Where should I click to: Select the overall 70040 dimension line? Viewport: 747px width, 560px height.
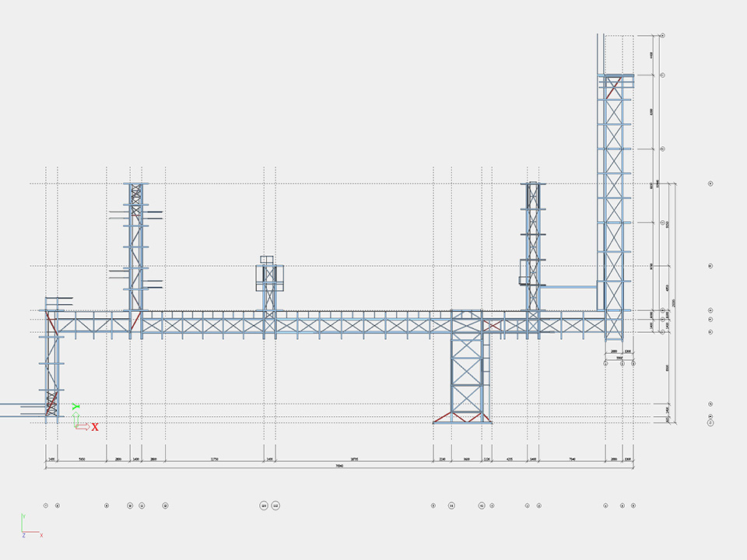pos(339,466)
